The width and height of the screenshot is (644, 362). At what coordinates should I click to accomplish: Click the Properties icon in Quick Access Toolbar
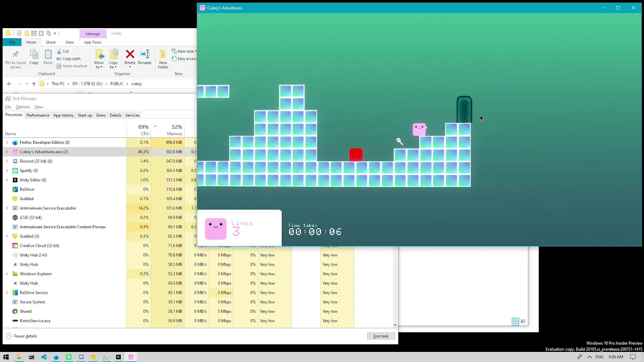(x=19, y=33)
